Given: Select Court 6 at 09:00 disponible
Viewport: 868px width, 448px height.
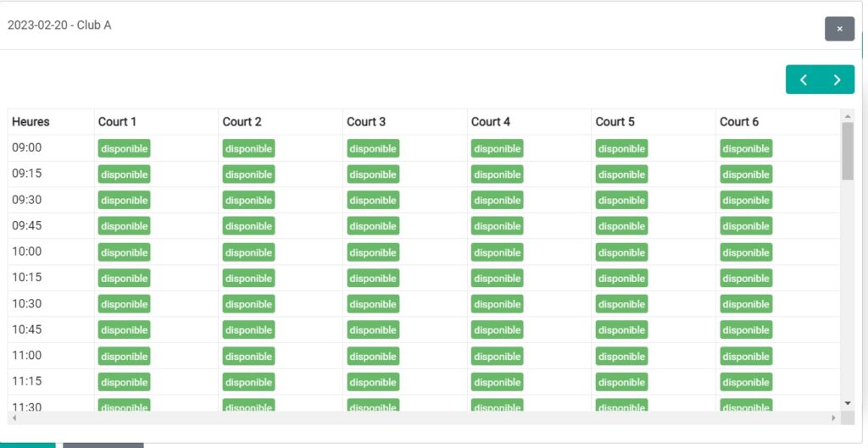Looking at the screenshot, I should 746,148.
